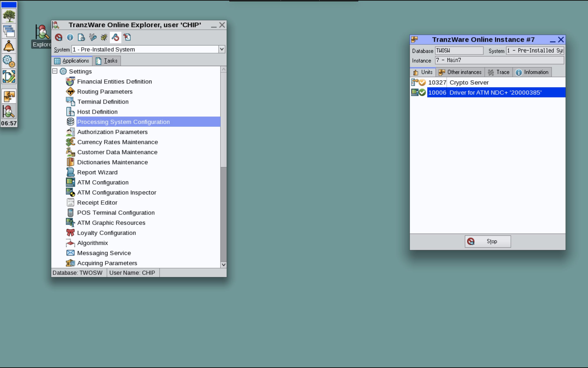Click the gears settings icon in left dock
The image size is (588, 368).
point(9,61)
